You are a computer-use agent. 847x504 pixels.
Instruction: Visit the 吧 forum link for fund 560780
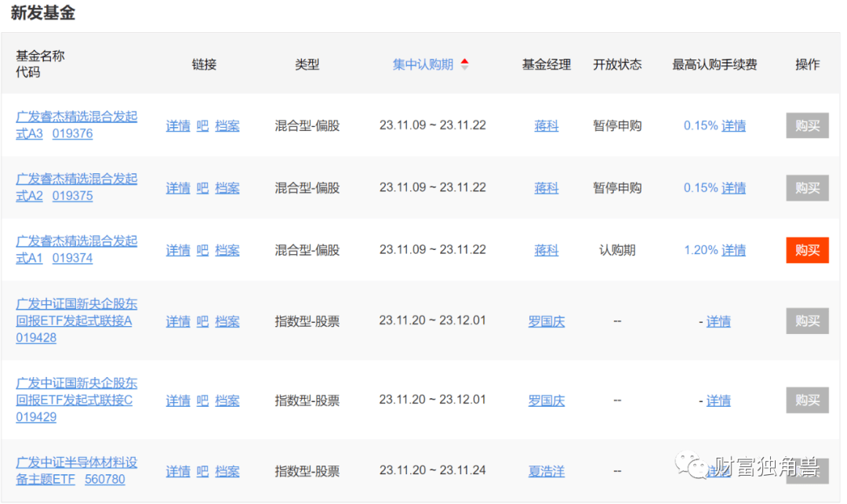202,472
